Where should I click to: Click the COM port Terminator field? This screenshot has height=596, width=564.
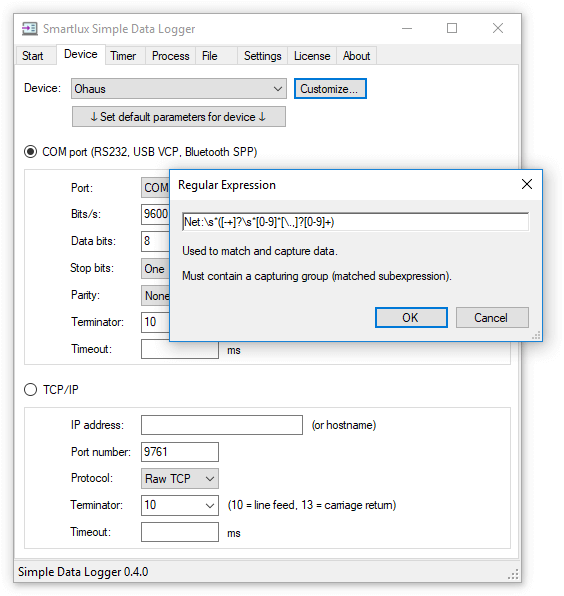pyautogui.click(x=155, y=322)
